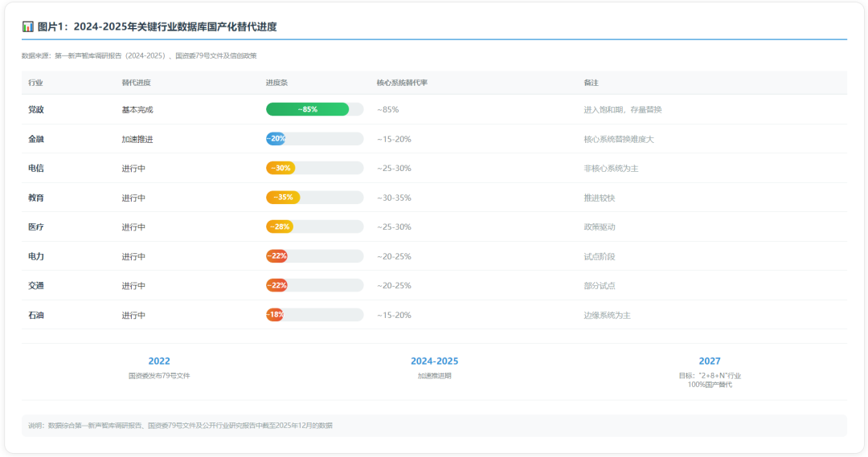Screen dimensions: 868x457
Task: Click the 进行中 status in 医疗 row
Action: [133, 226]
